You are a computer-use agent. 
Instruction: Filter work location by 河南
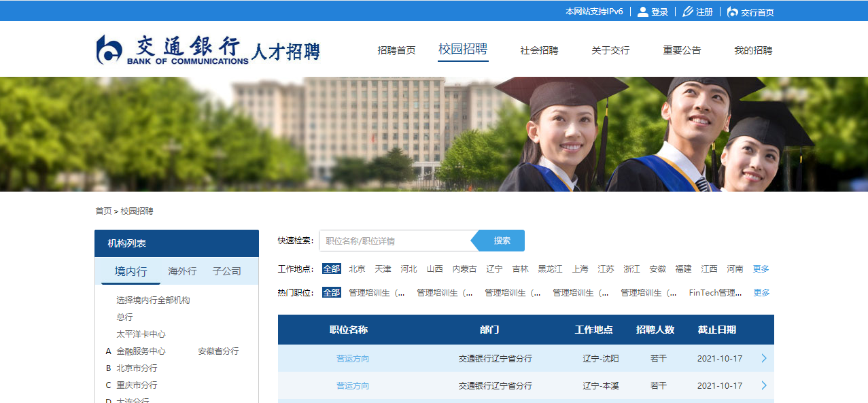point(735,269)
